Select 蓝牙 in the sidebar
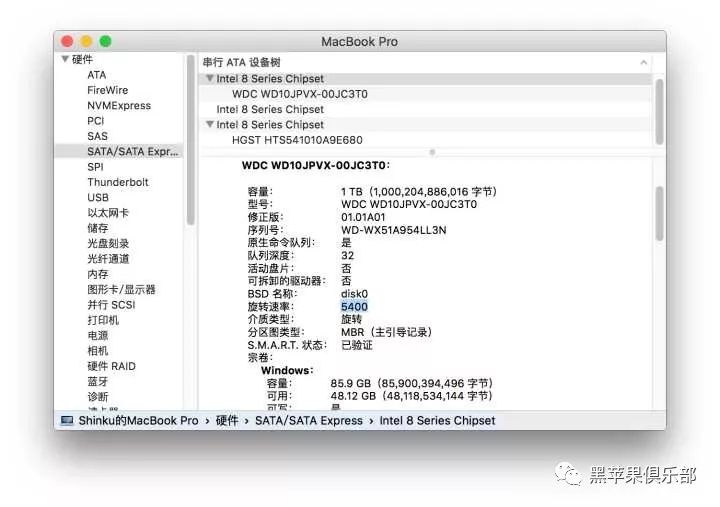This screenshot has height=507, width=720. [98, 382]
